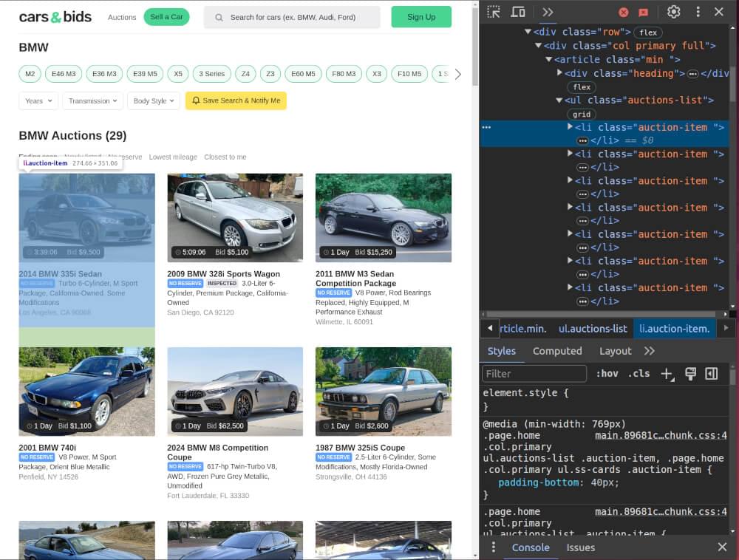This screenshot has height=560, width=739.
Task: Open the Console tab at the bottom
Action: pyautogui.click(x=531, y=547)
